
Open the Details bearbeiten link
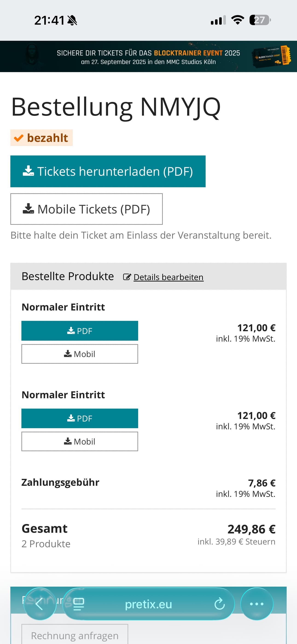(x=169, y=277)
